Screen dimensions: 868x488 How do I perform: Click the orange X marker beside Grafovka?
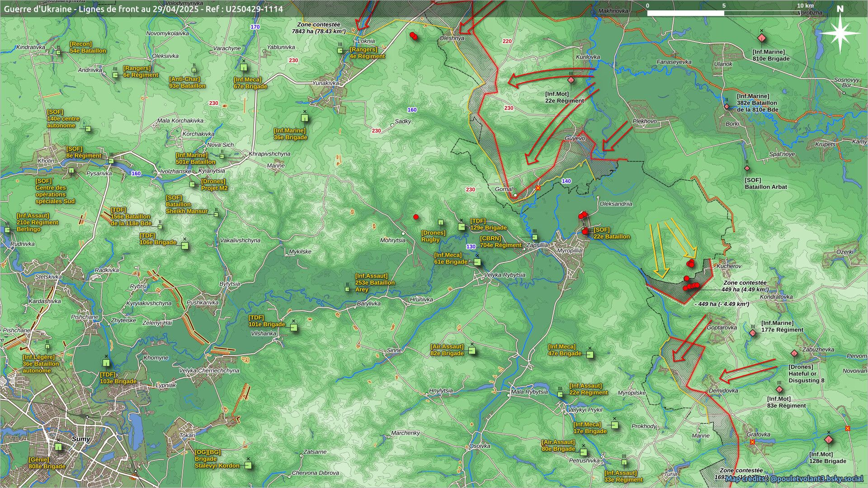752,442
